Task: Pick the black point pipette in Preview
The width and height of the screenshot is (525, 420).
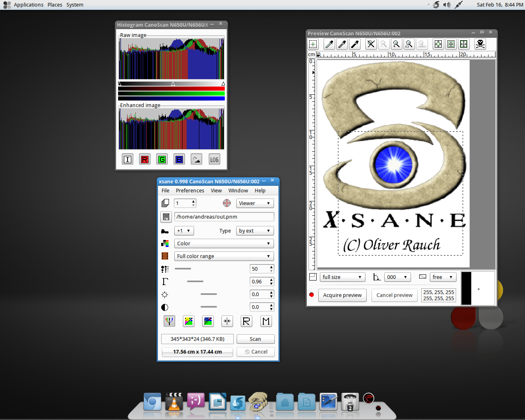Action: [355, 44]
